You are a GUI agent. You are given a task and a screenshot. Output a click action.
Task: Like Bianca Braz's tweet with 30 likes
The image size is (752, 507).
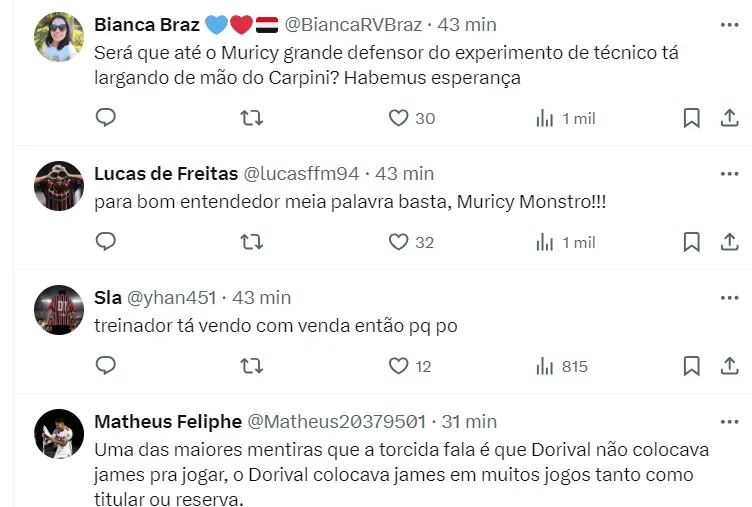[x=399, y=118]
